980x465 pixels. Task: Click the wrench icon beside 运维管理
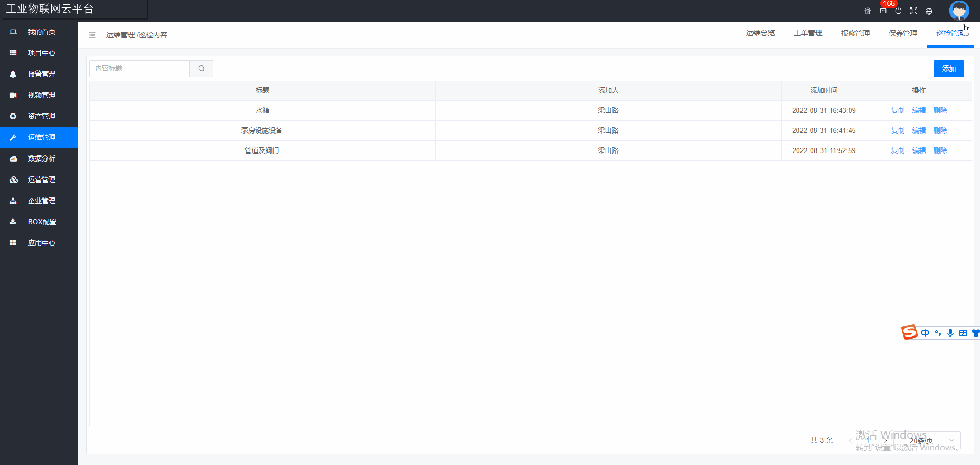click(x=13, y=138)
